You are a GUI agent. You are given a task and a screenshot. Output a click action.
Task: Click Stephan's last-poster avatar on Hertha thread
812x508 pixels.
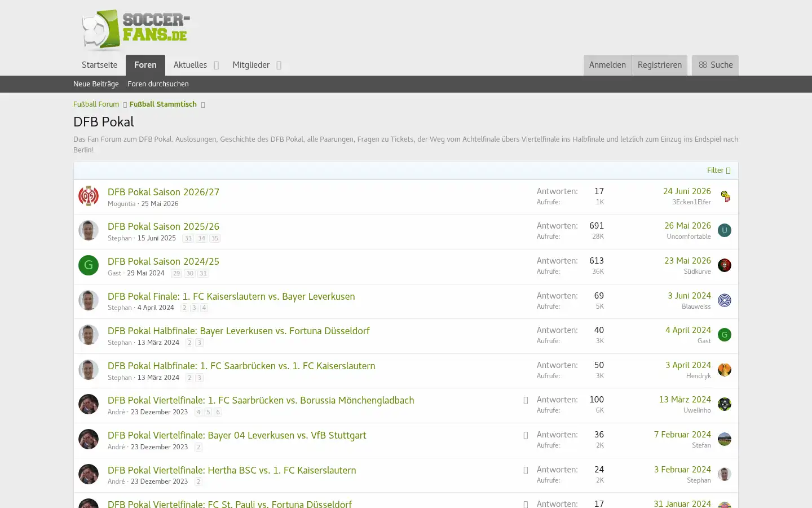[x=725, y=474]
